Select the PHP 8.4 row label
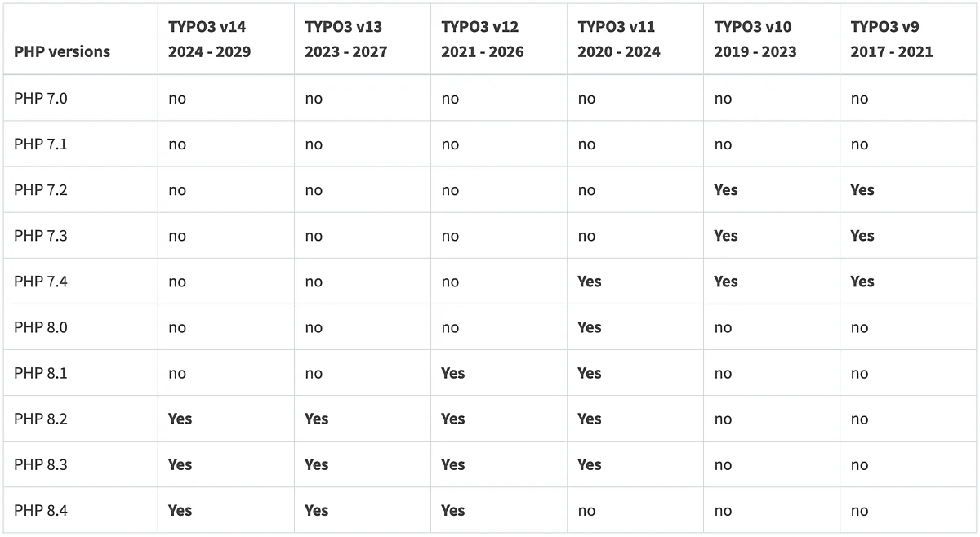980x537 pixels. coord(41,510)
